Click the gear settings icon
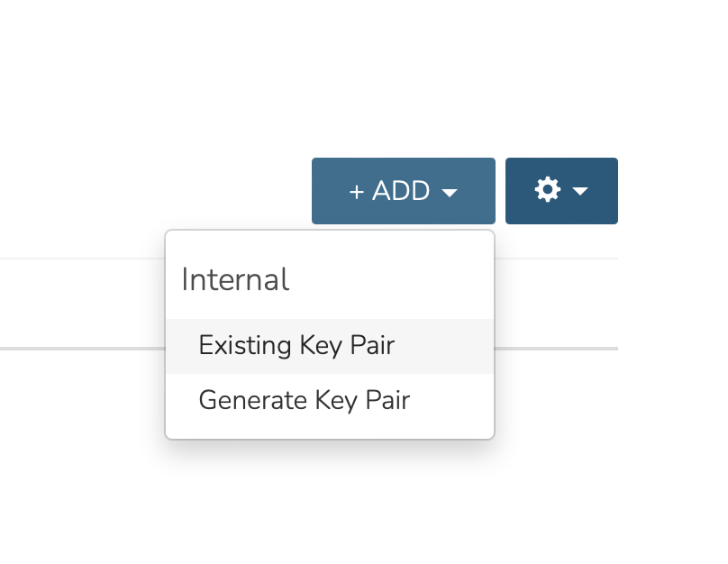This screenshot has height=564, width=728. [548, 189]
